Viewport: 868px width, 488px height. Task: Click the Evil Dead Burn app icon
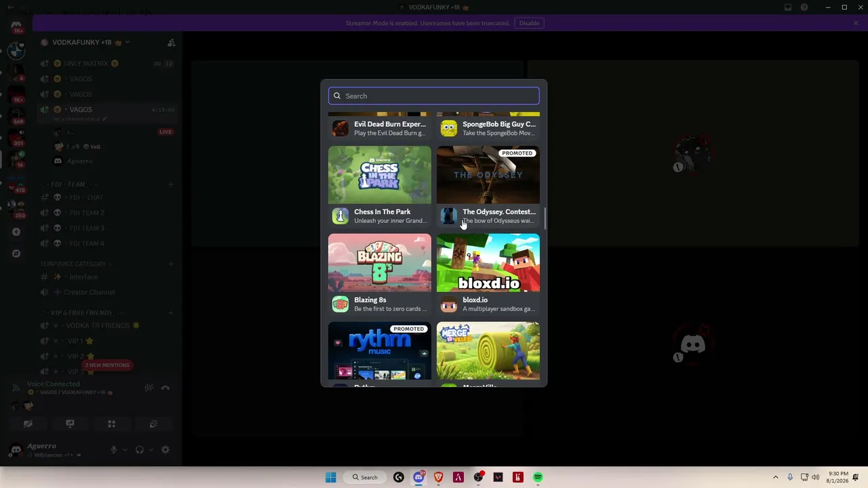click(x=340, y=128)
